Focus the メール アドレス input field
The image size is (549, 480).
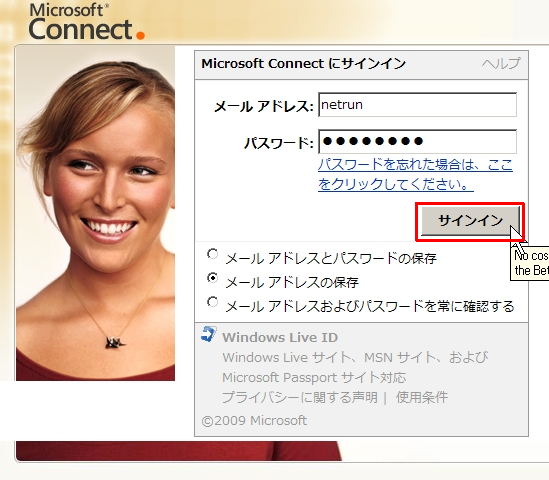click(x=417, y=105)
